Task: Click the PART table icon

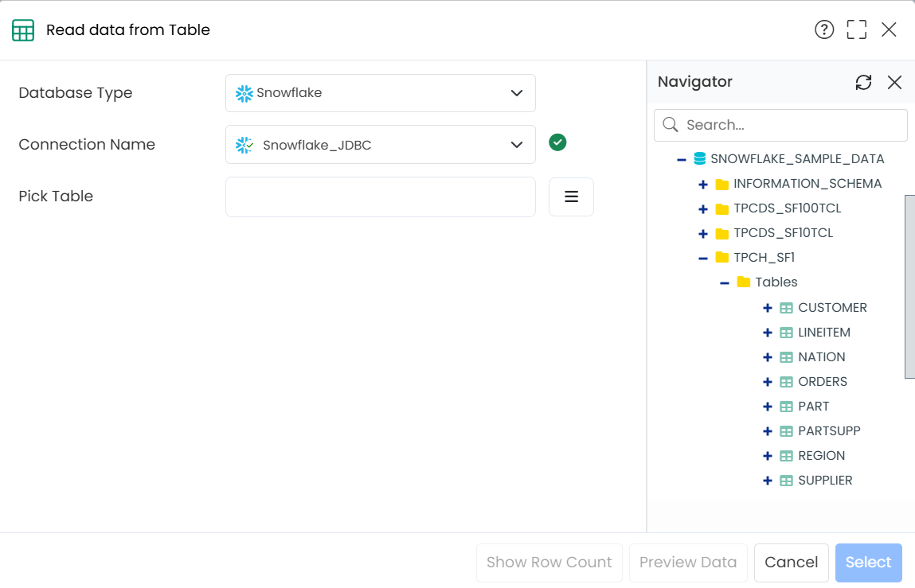Action: [786, 407]
